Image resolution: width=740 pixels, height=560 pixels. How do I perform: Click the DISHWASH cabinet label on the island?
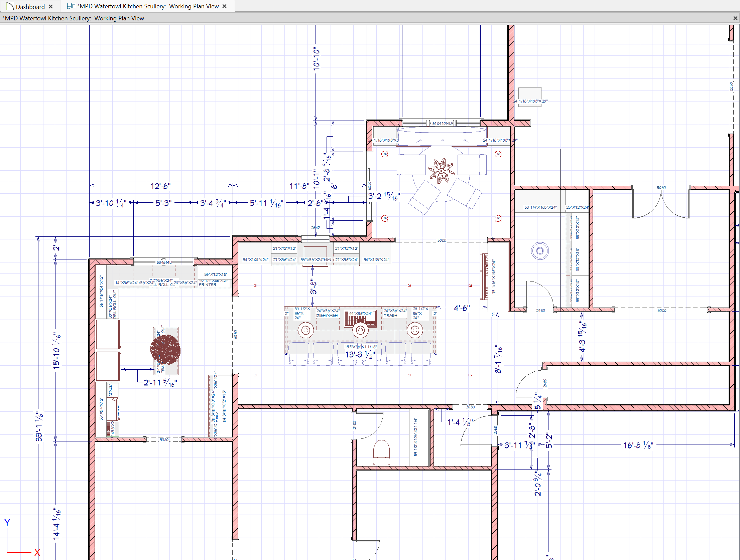click(327, 315)
